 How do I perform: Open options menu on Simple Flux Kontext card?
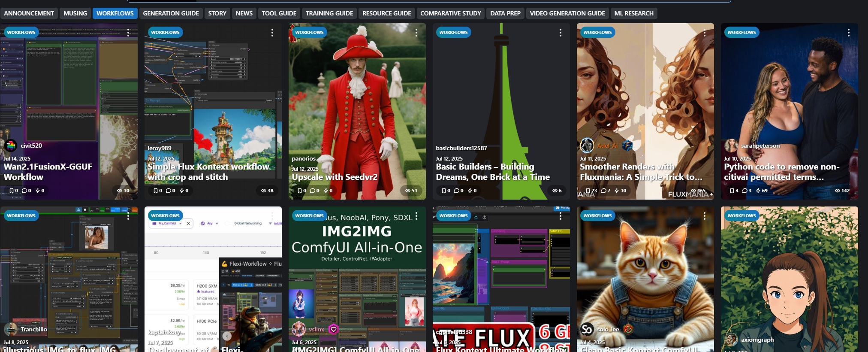(x=272, y=33)
